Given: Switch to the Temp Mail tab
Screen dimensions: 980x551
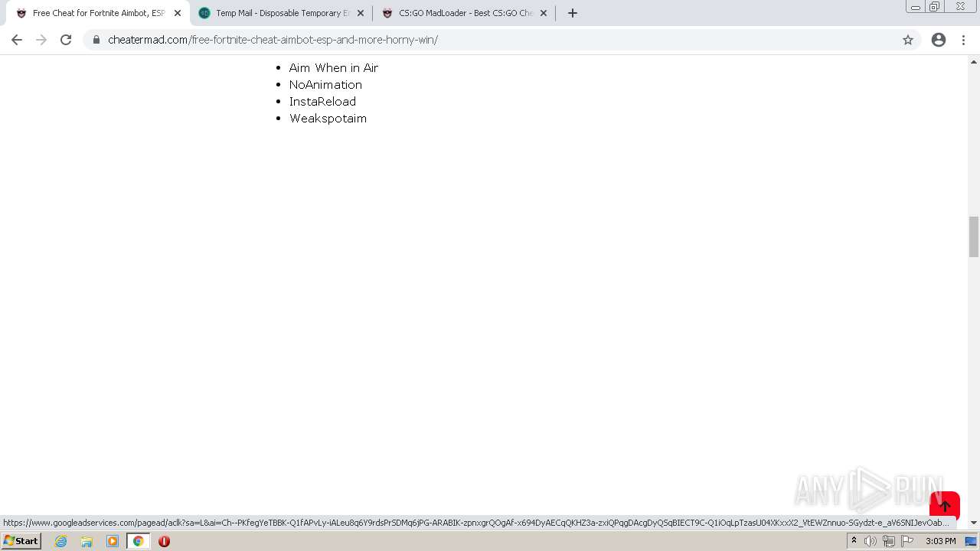Looking at the screenshot, I should pos(281,13).
